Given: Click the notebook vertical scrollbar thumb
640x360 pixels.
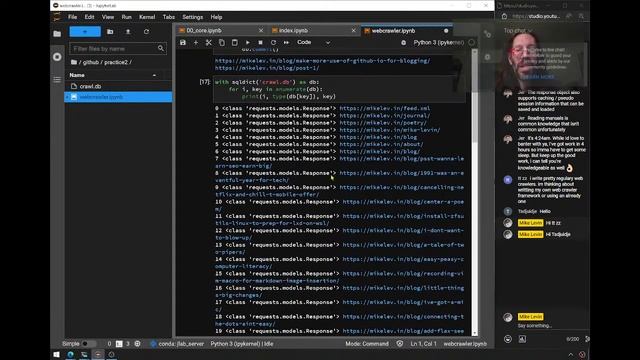Looking at the screenshot, I should tap(474, 99).
